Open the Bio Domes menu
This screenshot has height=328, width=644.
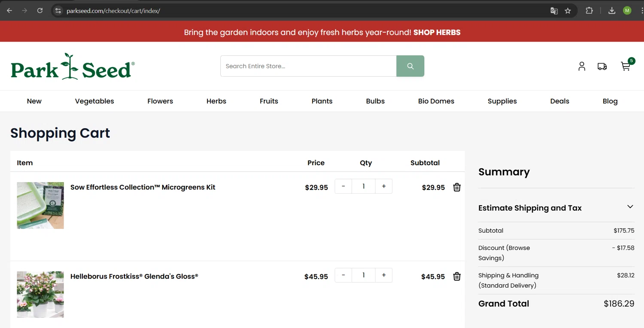(436, 101)
